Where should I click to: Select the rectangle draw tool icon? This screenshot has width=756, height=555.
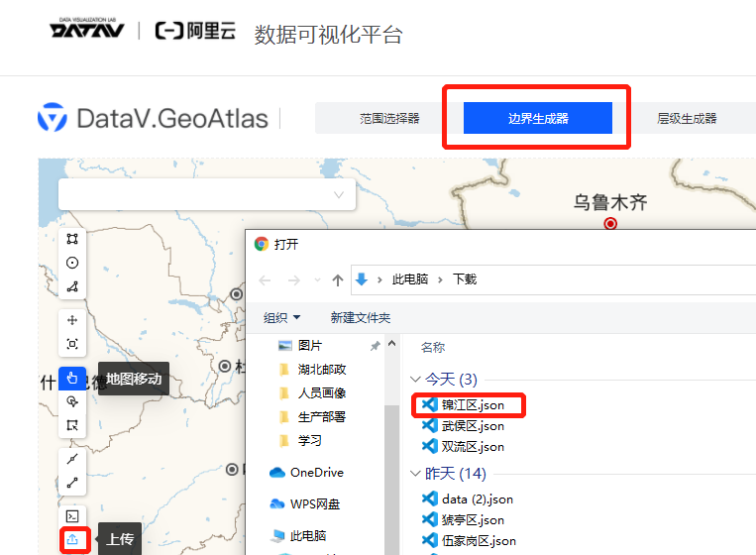(72, 239)
